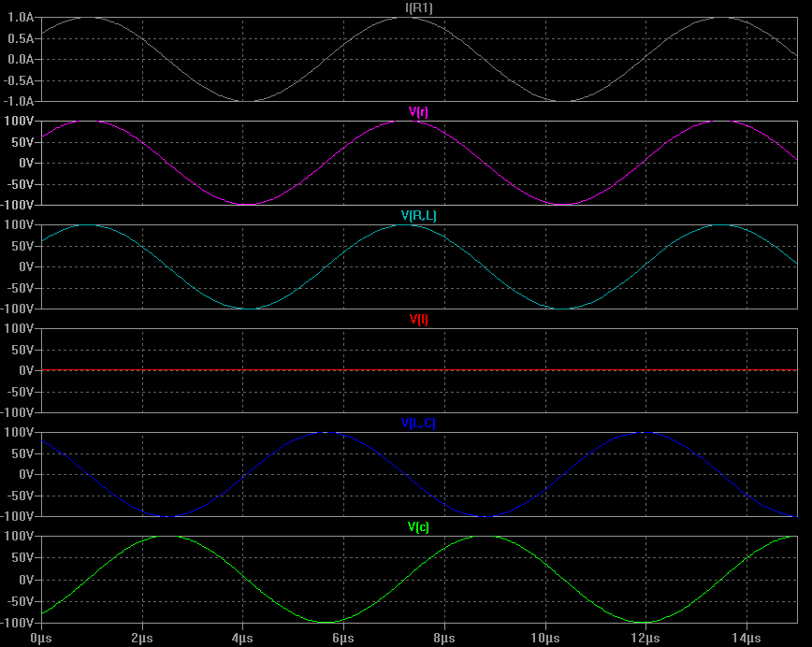Click the green V(c) trace label
This screenshot has height=647, width=812.
418,527
